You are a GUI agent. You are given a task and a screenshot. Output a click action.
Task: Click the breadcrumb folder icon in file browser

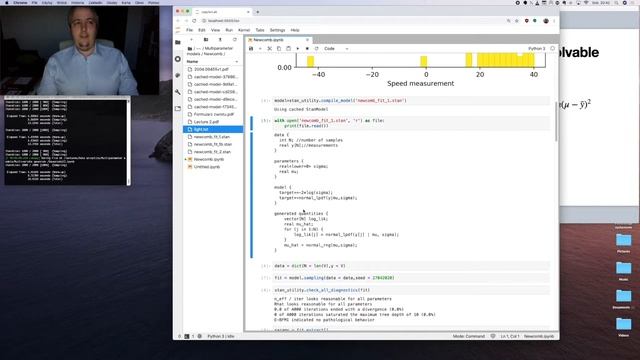click(190, 49)
